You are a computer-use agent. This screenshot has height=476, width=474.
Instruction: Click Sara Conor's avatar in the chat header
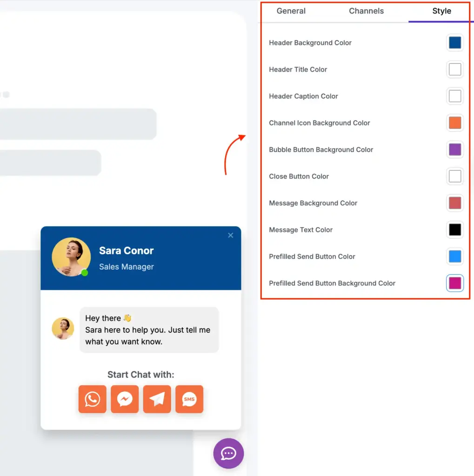click(71, 257)
